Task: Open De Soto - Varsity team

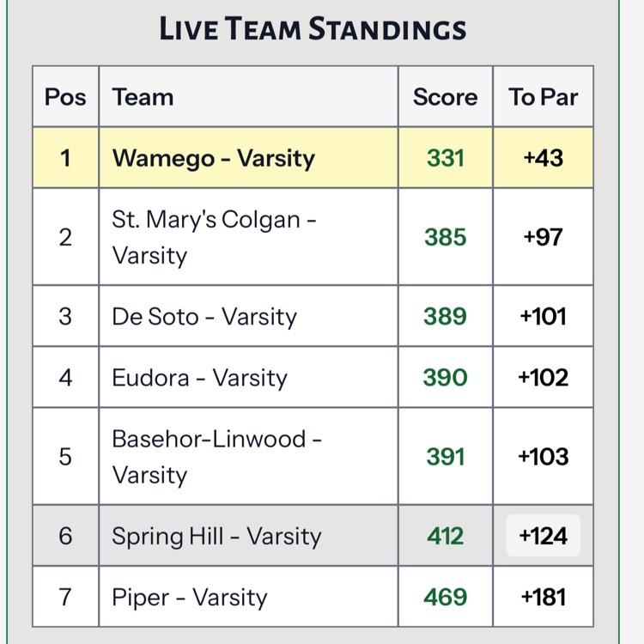Action: coord(204,316)
